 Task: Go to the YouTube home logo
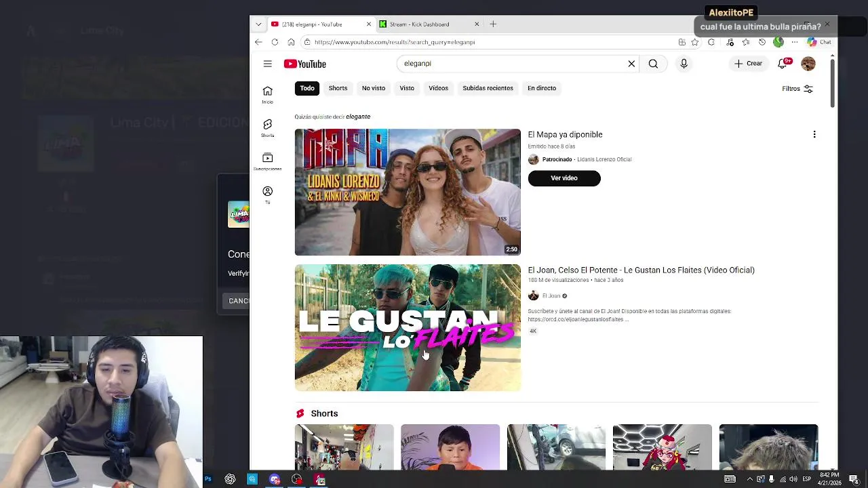[x=305, y=64]
